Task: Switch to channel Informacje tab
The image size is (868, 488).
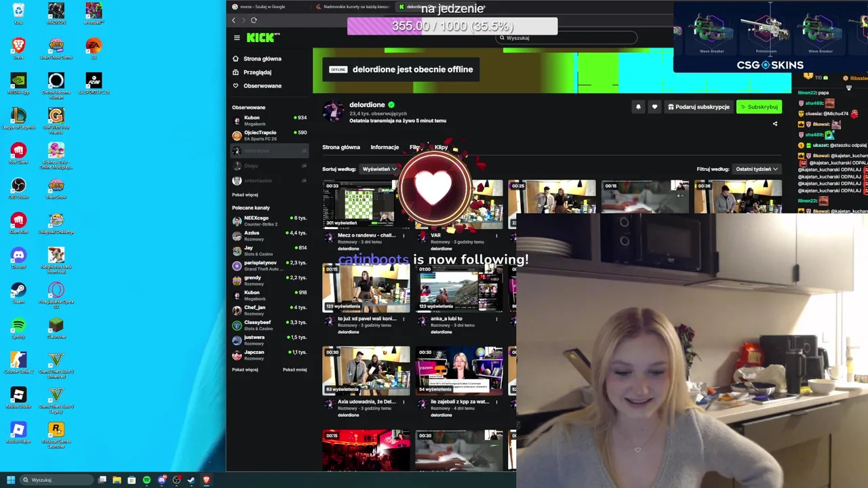Action: (384, 147)
